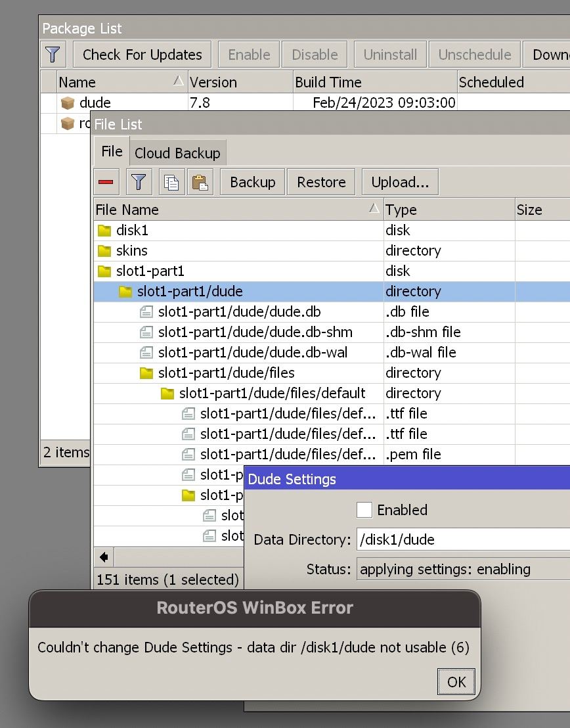570x728 pixels.
Task: Click the dude.db-wal file icon
Action: 146,353
